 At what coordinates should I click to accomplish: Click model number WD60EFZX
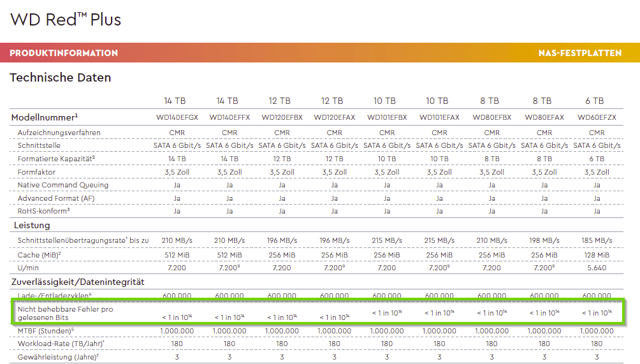tap(597, 117)
